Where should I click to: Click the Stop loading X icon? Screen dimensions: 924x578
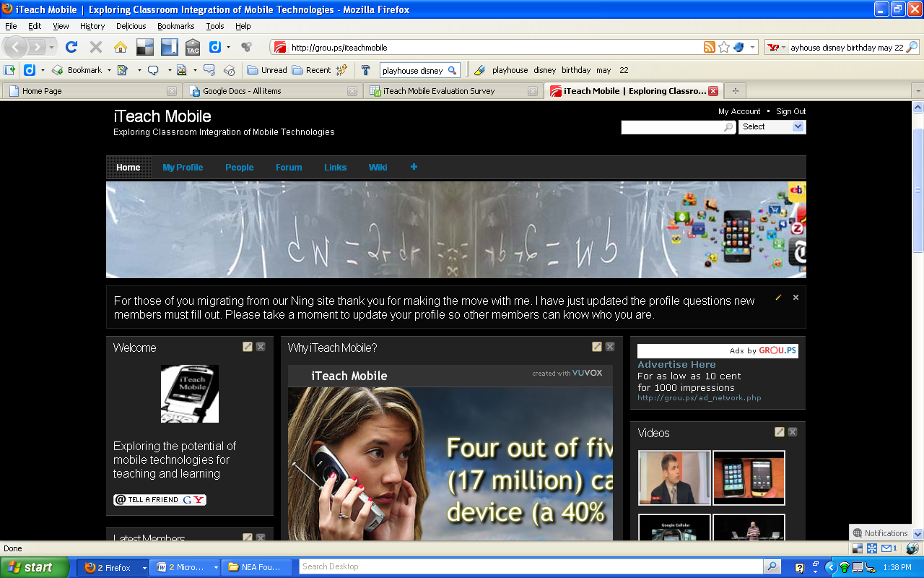click(x=95, y=47)
